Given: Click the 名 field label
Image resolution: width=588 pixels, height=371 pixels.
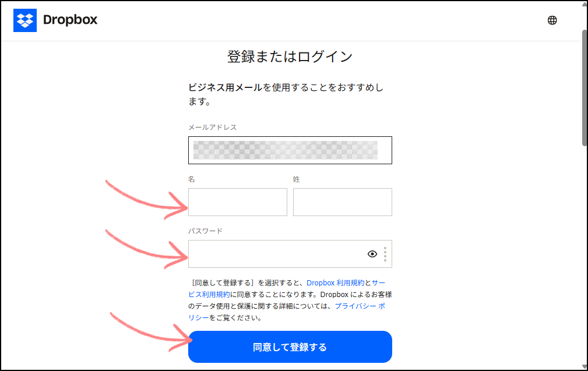Looking at the screenshot, I should point(192,179).
